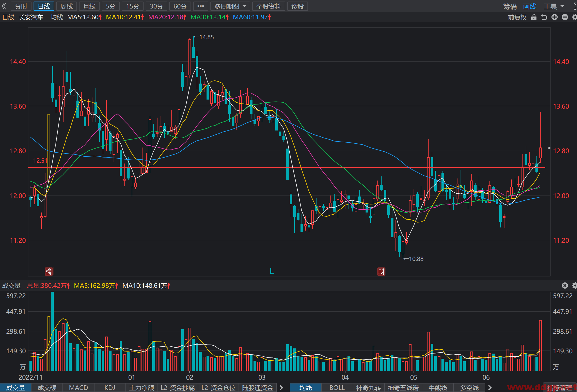Click the 诊股 stock diagnosis button
Screen dimensions: 577x392
(297, 6)
